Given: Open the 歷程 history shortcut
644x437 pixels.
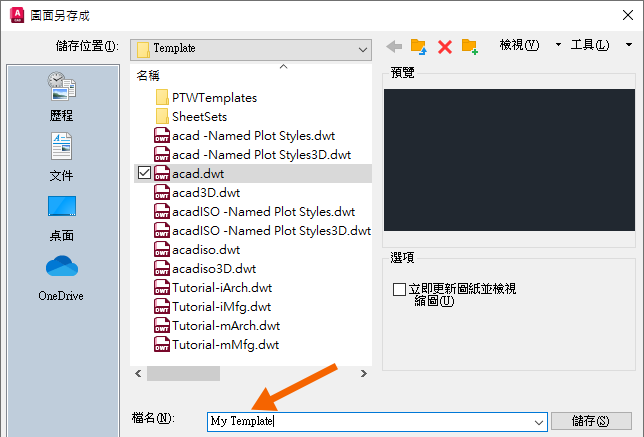Looking at the screenshot, I should click(x=62, y=97).
